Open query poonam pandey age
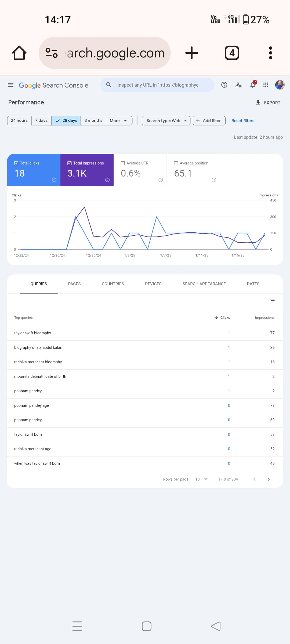The width and height of the screenshot is (290, 644). click(145, 405)
